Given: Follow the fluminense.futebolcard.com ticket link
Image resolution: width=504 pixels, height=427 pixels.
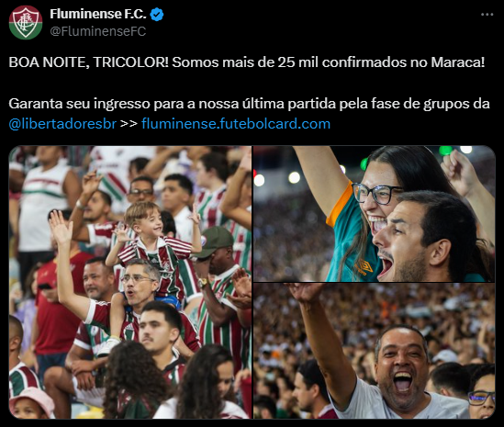Looking at the screenshot, I should click(x=236, y=124).
